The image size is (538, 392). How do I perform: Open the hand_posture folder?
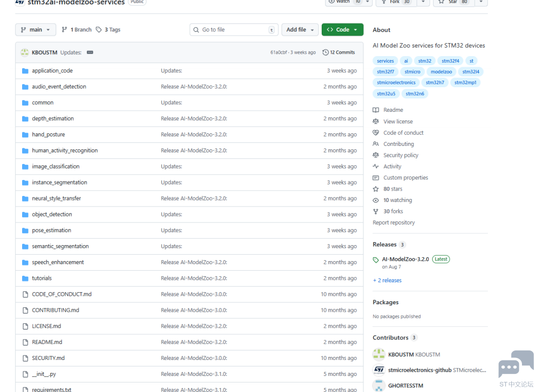pos(48,135)
